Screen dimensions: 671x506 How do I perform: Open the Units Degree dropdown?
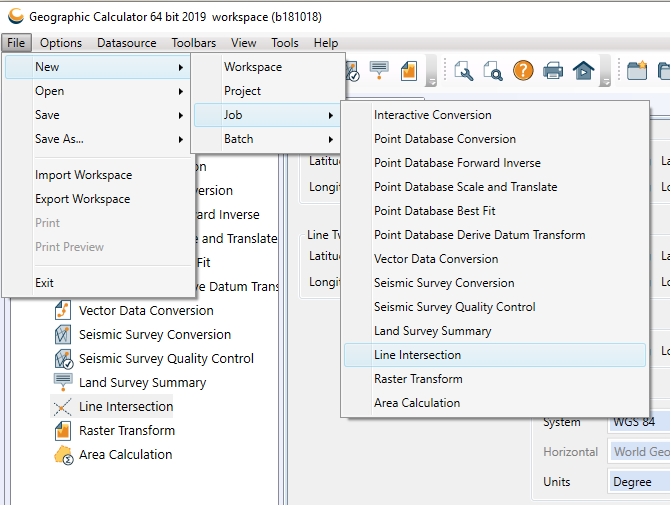pyautogui.click(x=639, y=482)
